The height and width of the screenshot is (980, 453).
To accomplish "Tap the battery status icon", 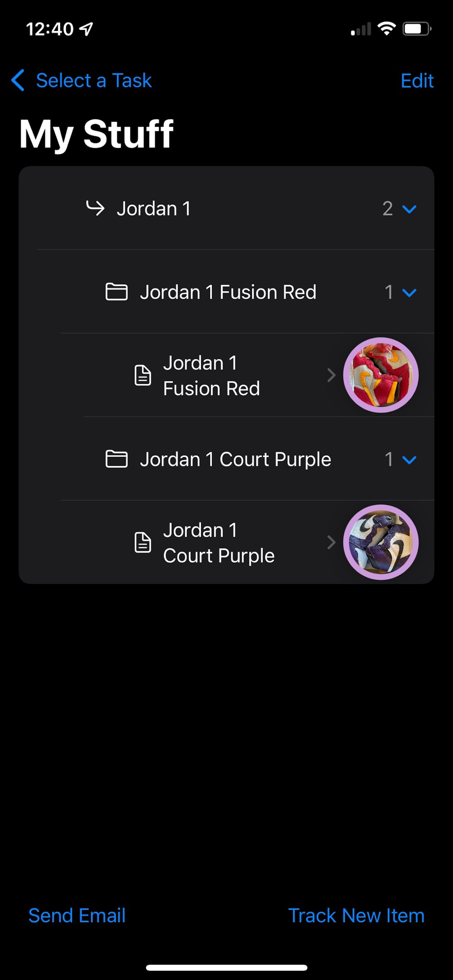I will coord(417,29).
